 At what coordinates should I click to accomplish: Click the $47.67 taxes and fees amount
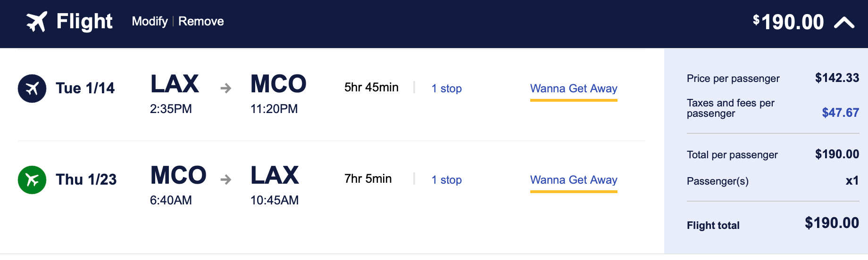[840, 113]
